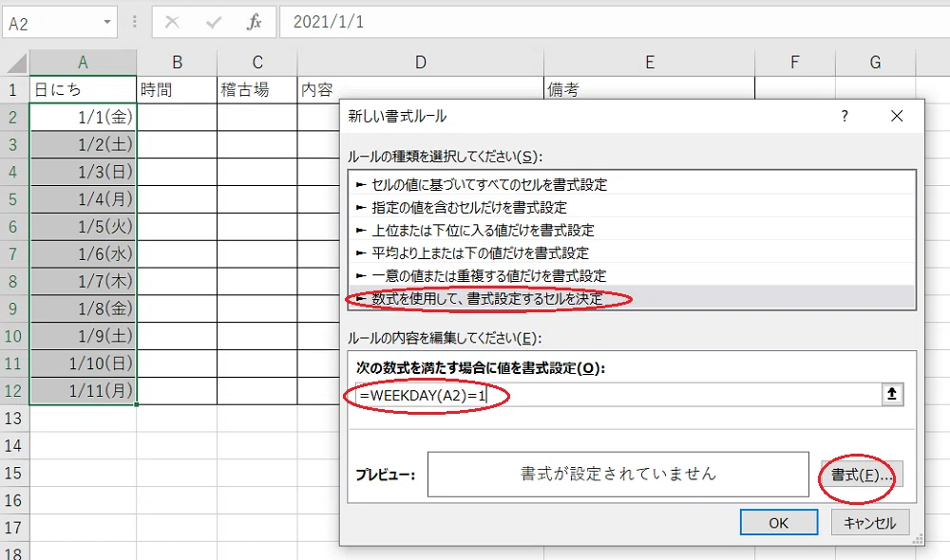Click the help question mark in dialog

click(845, 116)
